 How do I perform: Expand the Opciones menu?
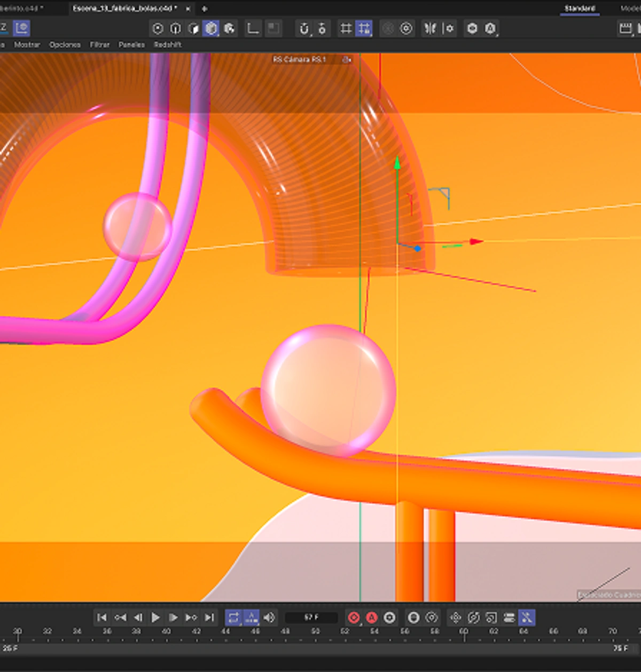(x=65, y=45)
